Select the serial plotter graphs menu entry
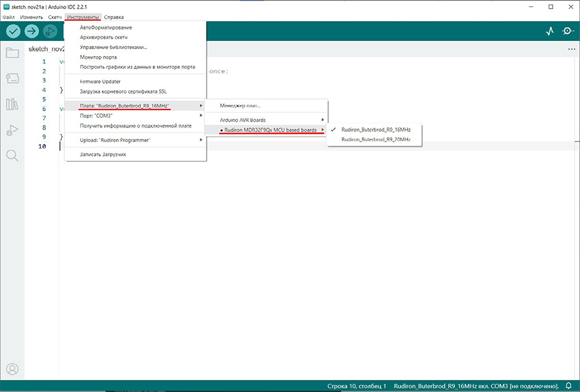Screen dimensions: 580x392 tap(135, 67)
